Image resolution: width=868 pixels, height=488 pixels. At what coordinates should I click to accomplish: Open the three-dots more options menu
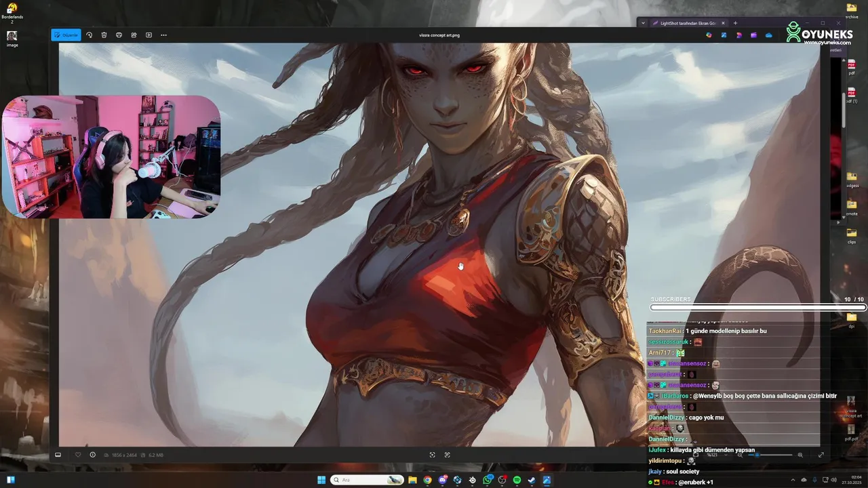(x=163, y=35)
